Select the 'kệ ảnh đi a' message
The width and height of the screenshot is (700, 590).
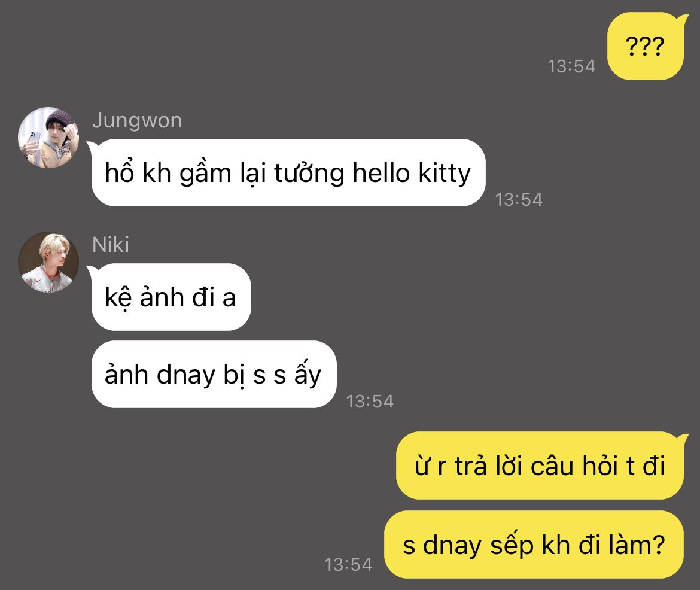[x=171, y=297]
